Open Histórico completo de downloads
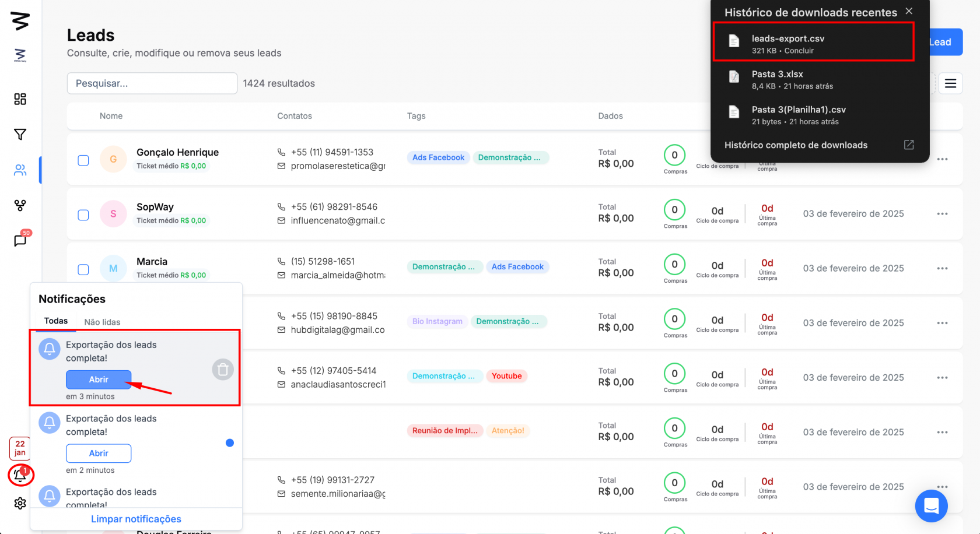The height and width of the screenshot is (534, 980). 796,145
